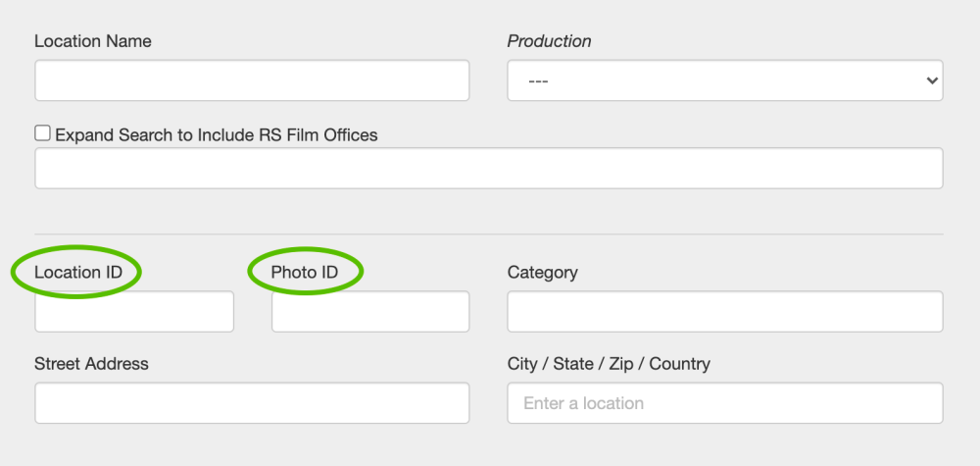Click the Location Name text field
Image resolution: width=980 pixels, height=466 pixels.
click(252, 80)
